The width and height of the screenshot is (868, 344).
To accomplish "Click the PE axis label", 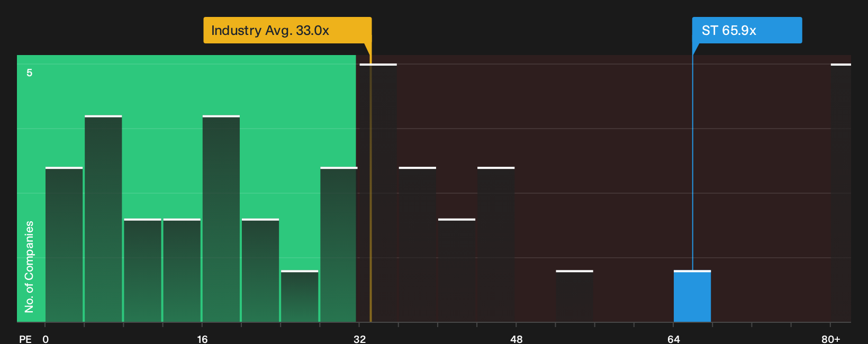I will 25,339.
